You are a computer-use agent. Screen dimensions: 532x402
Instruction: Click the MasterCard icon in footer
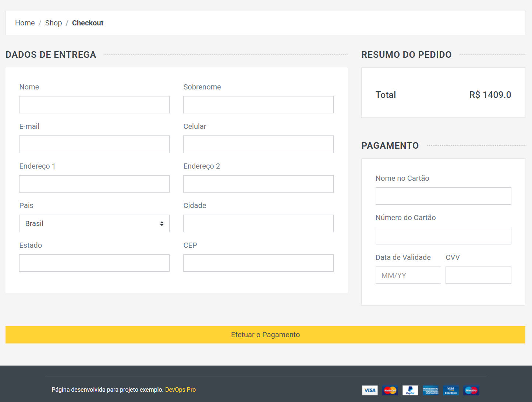click(390, 390)
